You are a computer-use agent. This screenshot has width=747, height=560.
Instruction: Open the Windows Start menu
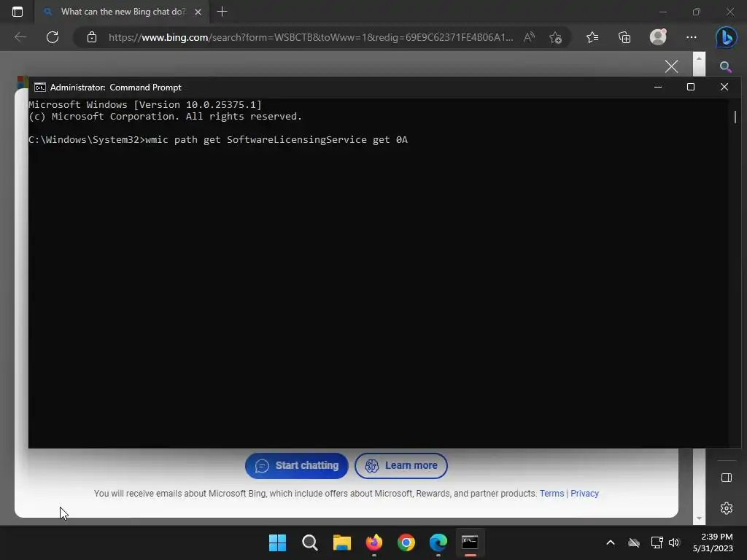coord(277,542)
